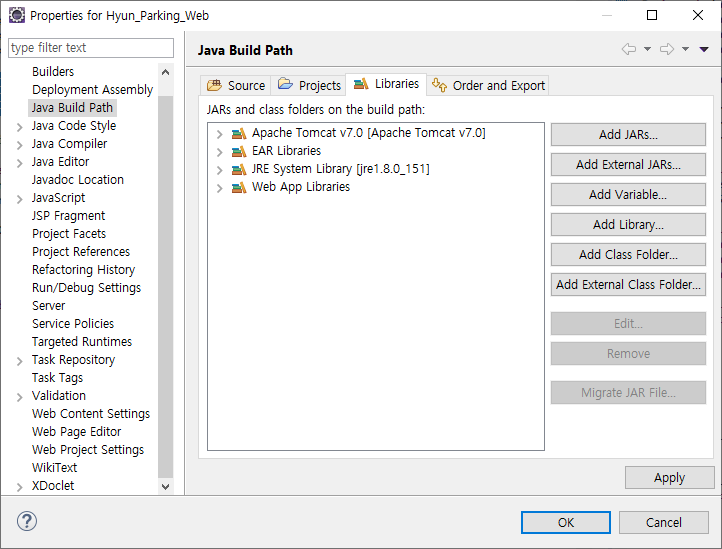Click the Source tab package icon
Viewport: 722px width, 549px height.
coord(214,85)
